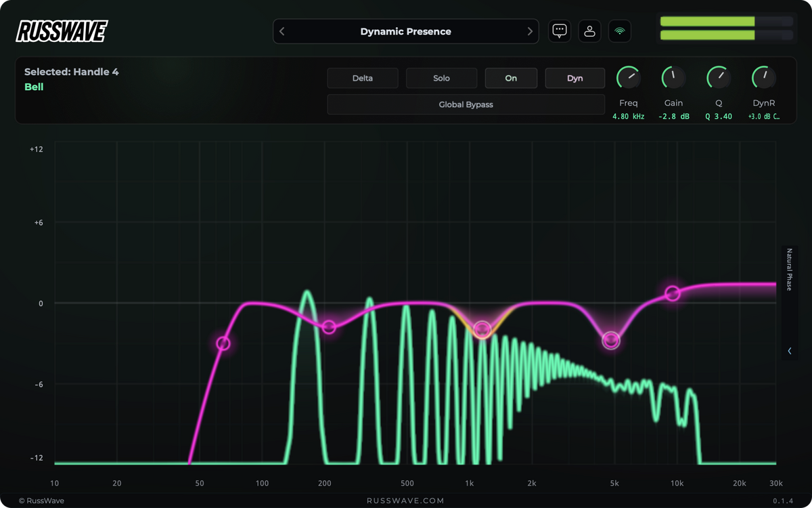This screenshot has width=812, height=508.
Task: Click the Freq knob
Action: (629, 78)
